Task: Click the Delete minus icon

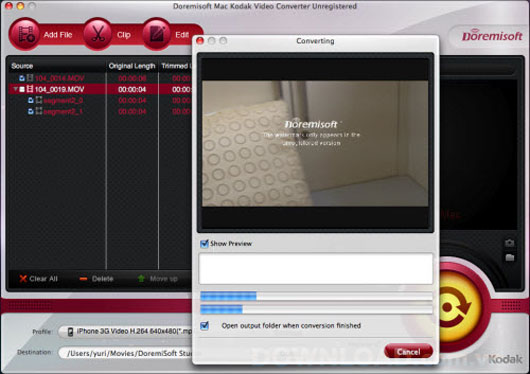Action: (x=83, y=279)
